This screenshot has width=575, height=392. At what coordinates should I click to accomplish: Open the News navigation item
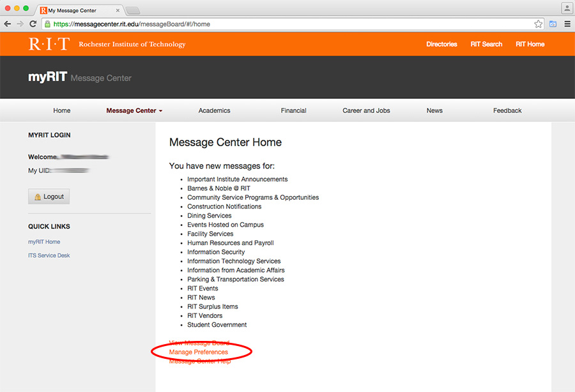434,110
